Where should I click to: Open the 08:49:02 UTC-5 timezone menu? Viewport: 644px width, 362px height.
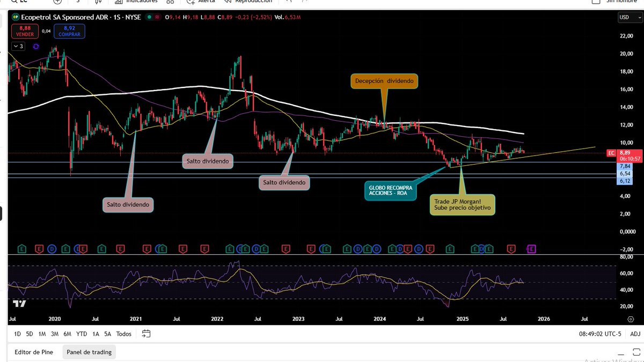click(599, 334)
